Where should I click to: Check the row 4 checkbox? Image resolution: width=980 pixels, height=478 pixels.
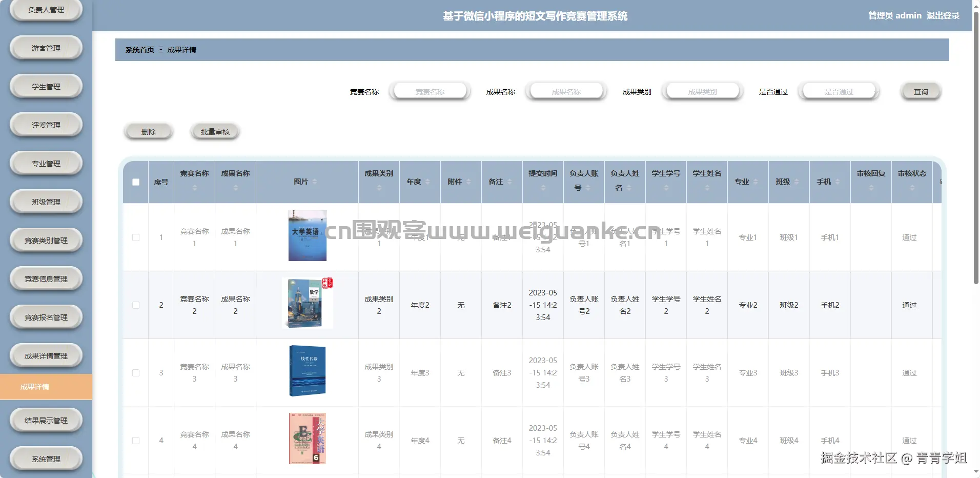(136, 441)
